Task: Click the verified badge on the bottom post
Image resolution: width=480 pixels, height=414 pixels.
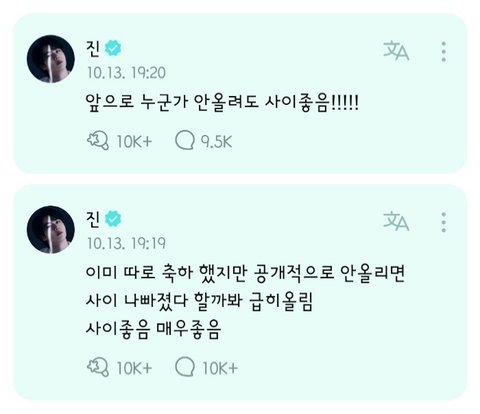Action: tap(113, 219)
